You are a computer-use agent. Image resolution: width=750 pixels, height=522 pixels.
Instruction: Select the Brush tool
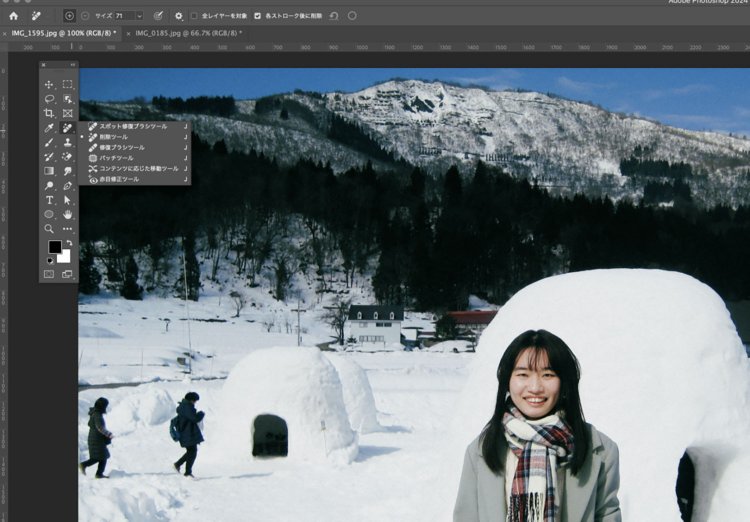click(49, 143)
